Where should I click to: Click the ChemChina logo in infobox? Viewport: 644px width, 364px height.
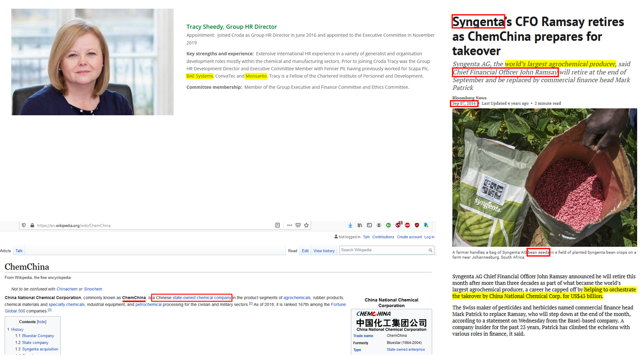point(392,321)
